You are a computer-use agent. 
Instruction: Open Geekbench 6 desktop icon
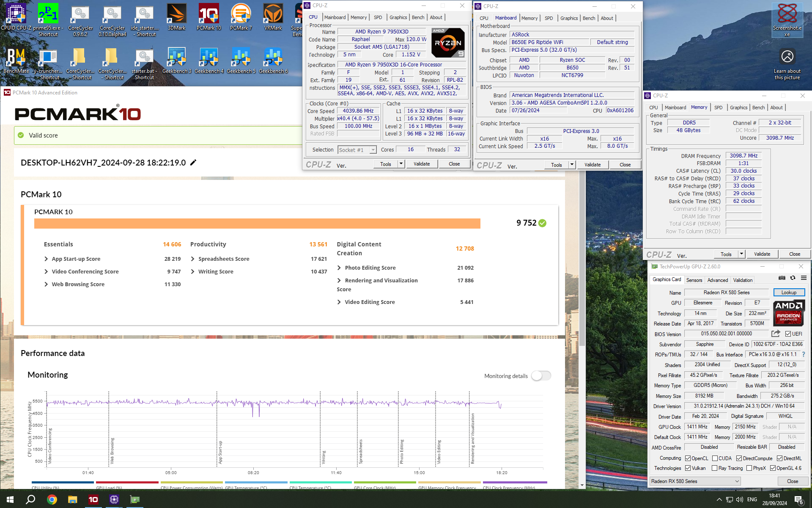point(273,61)
